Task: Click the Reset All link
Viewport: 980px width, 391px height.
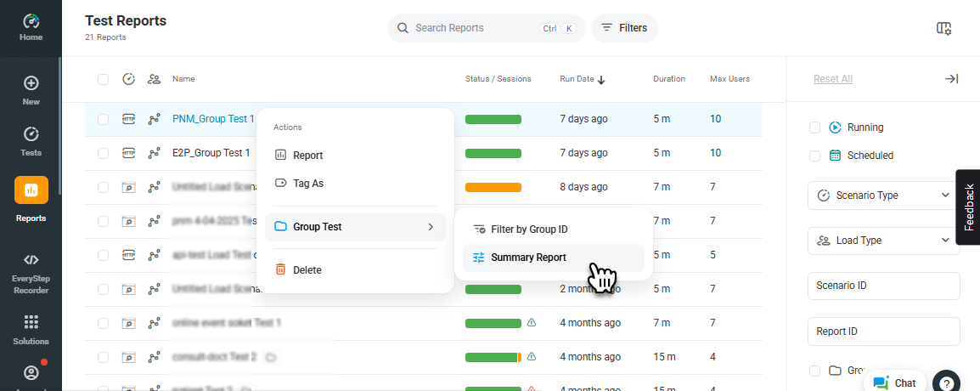Action: (x=832, y=79)
